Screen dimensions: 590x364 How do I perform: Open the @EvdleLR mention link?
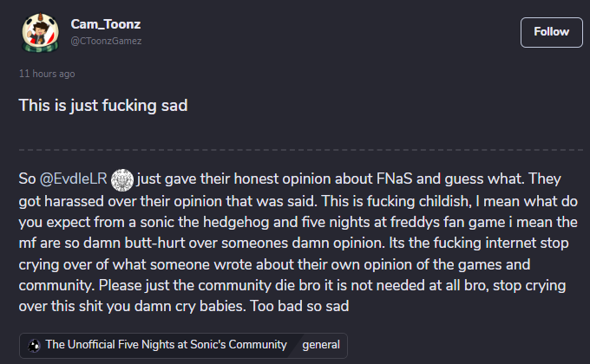(73, 179)
